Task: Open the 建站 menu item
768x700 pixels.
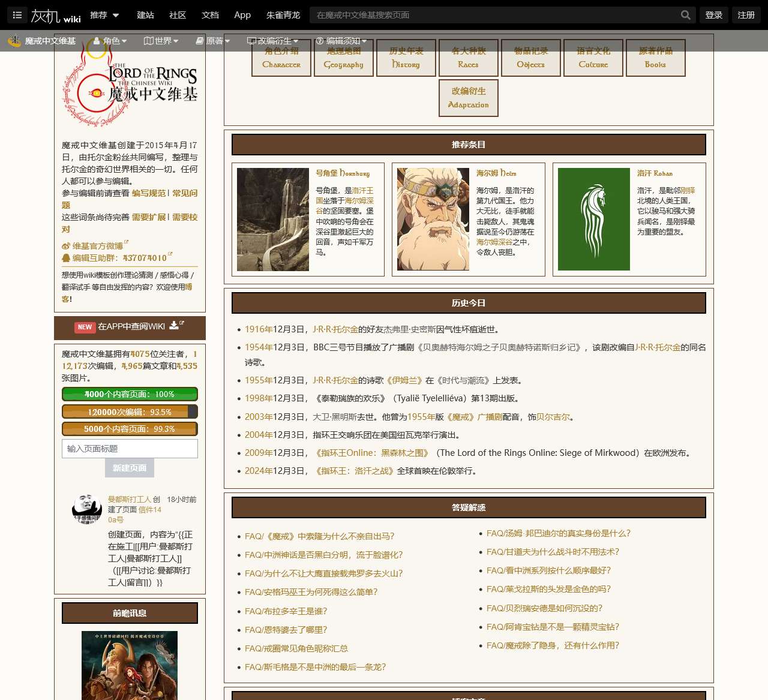Action: [x=145, y=15]
